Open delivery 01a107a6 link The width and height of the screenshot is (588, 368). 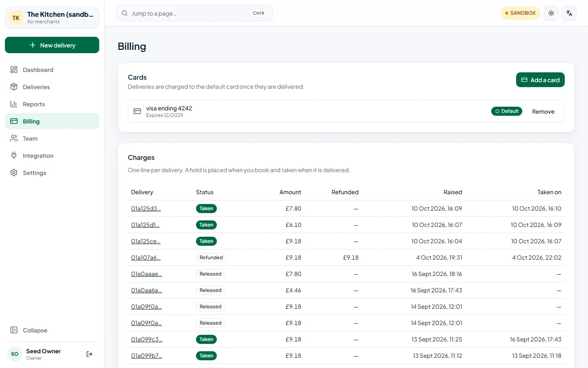click(x=146, y=258)
